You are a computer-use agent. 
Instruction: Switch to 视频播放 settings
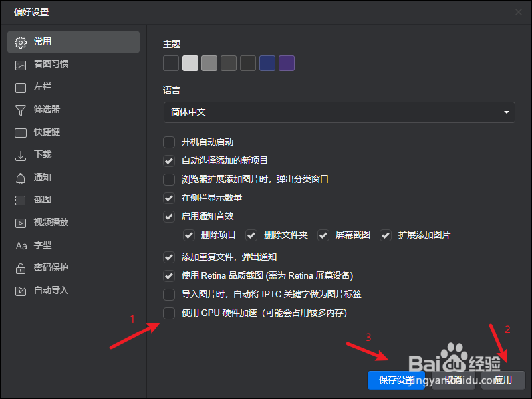coord(73,223)
